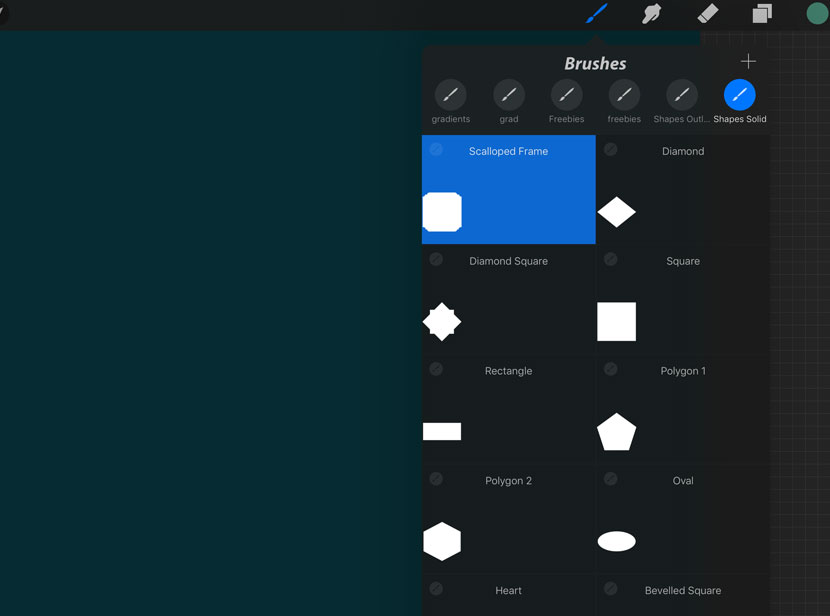Screen dimensions: 830x616
Task: Open the capitalized Freebies brush set
Action: [x=566, y=102]
